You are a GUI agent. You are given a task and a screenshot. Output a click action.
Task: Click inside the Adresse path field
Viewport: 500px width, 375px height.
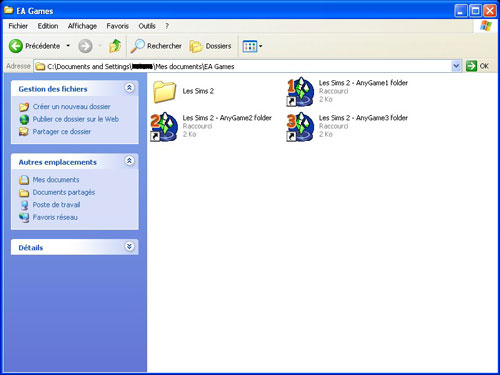pos(247,66)
